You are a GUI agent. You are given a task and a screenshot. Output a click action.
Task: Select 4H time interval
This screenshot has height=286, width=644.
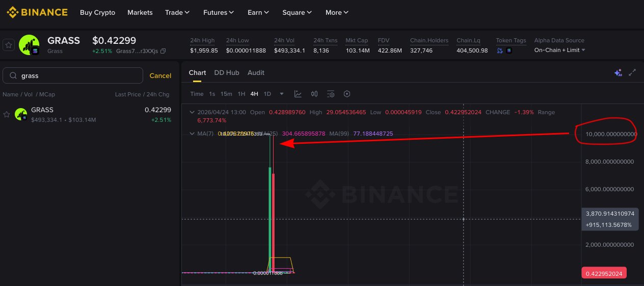click(254, 94)
